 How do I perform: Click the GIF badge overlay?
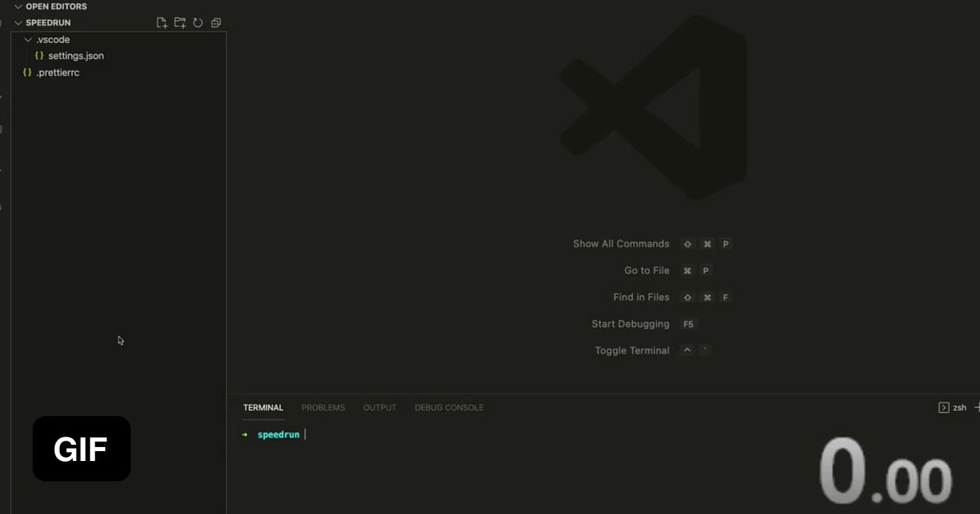(x=82, y=449)
